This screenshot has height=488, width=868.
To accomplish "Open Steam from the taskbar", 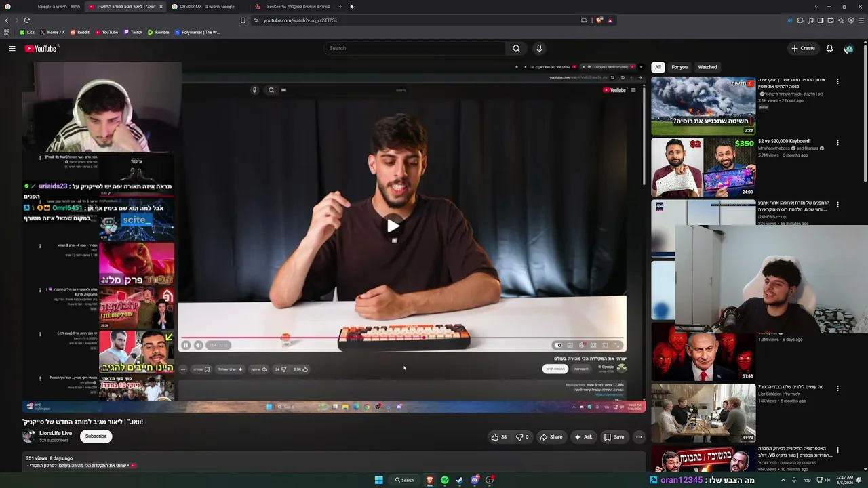I will click(x=459, y=480).
